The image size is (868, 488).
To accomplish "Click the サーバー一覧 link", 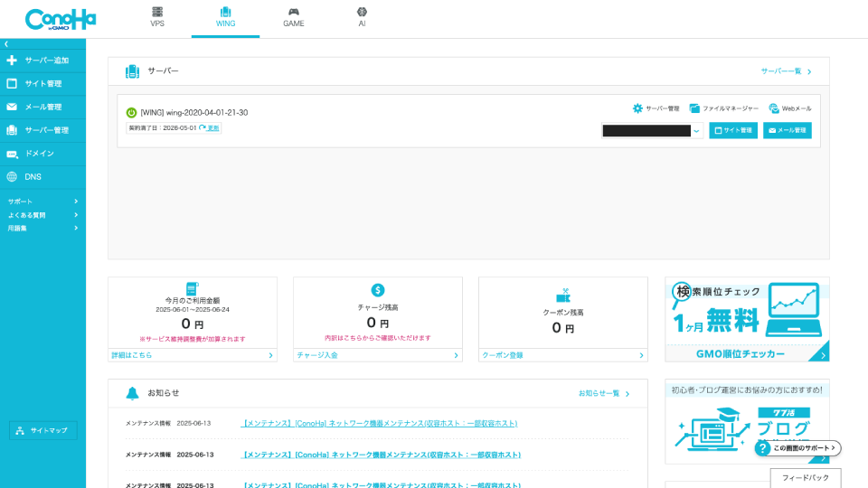I will click(786, 71).
